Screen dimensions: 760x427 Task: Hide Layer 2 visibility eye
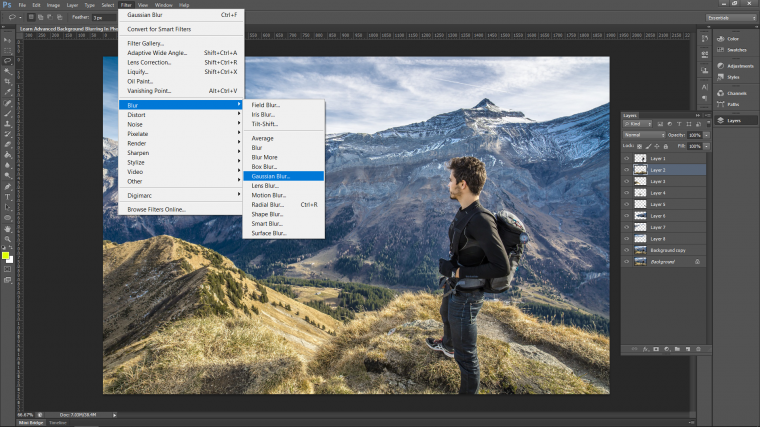click(x=626, y=170)
